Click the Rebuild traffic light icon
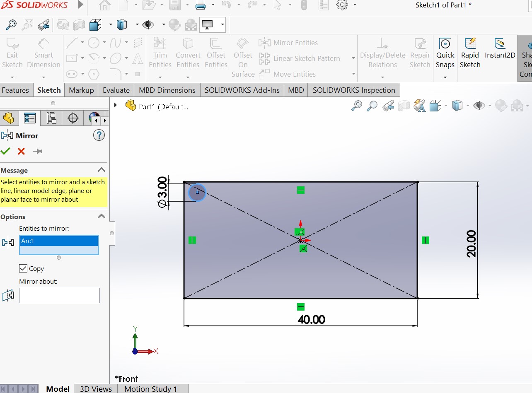532x393 pixels. click(304, 5)
